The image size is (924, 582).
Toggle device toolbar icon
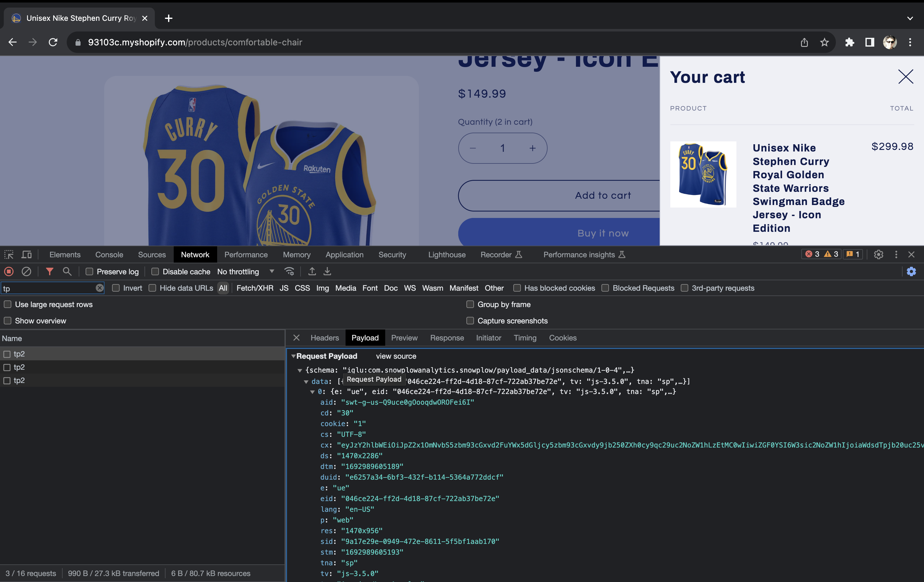coord(26,254)
